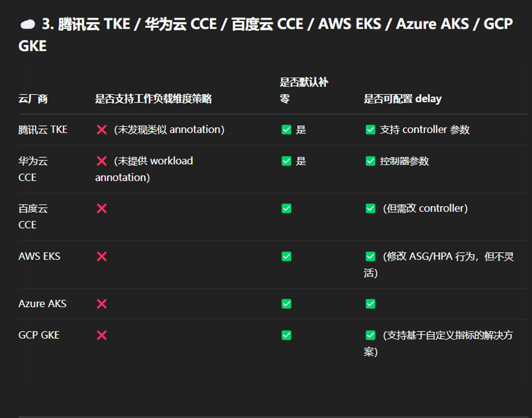Click the red X in 腾讯云 TKE row
The image size is (532, 418).
(x=102, y=129)
